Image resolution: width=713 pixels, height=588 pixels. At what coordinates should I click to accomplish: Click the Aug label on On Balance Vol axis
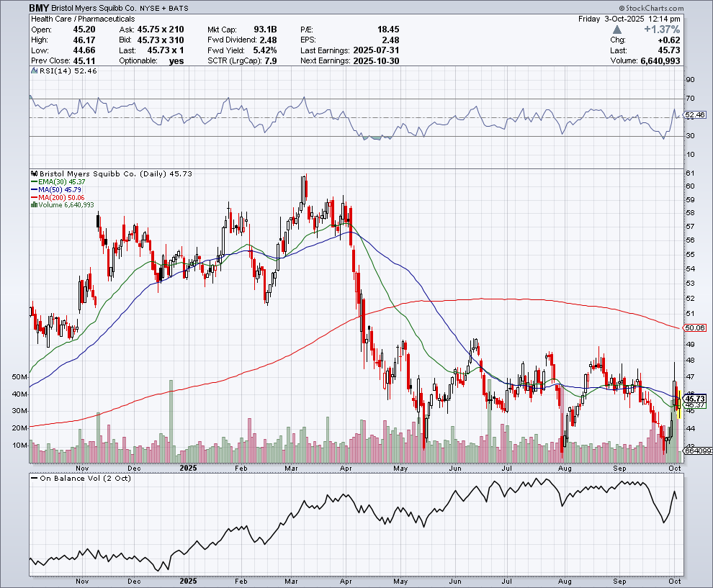click(565, 580)
